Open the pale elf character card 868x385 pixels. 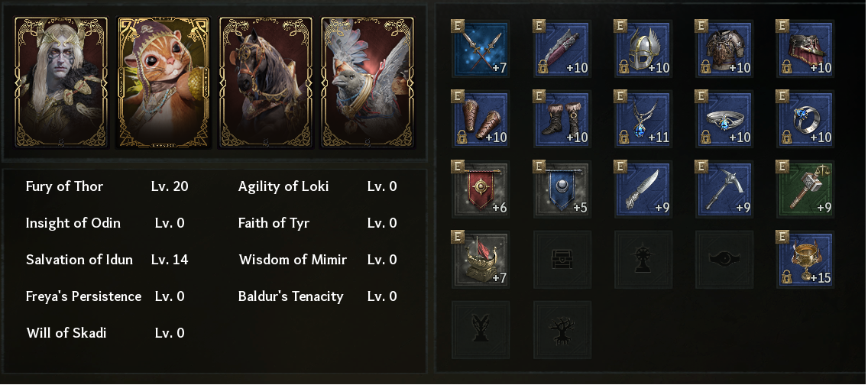[64, 82]
